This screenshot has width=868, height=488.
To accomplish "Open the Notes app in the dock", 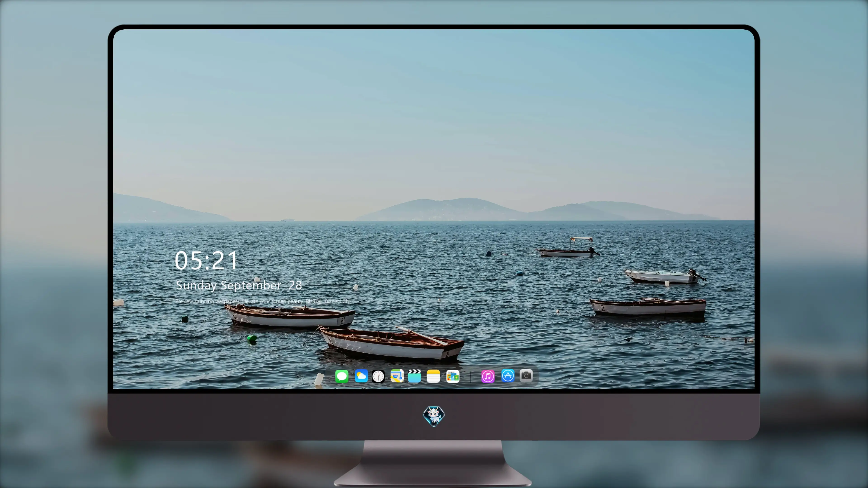I will click(x=433, y=376).
